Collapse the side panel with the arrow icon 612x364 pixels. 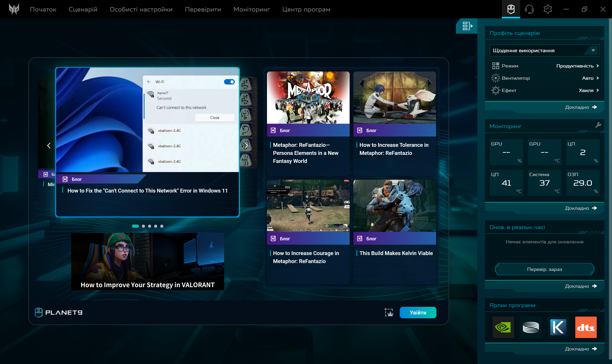click(467, 26)
